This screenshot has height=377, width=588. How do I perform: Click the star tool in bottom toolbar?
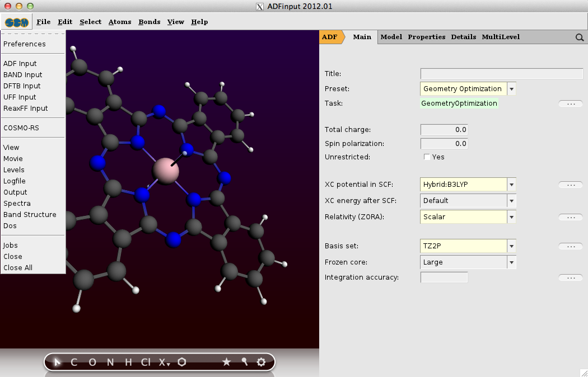(x=226, y=362)
